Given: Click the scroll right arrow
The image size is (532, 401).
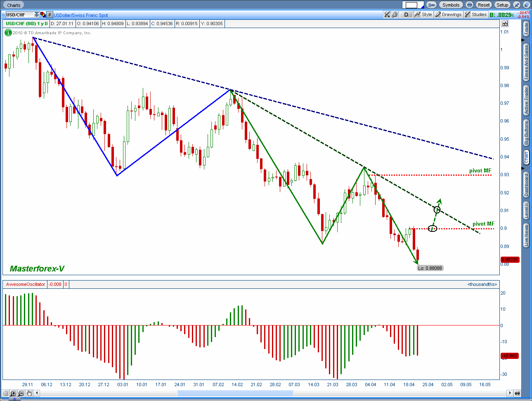Looking at the screenshot, I should (x=510, y=393).
